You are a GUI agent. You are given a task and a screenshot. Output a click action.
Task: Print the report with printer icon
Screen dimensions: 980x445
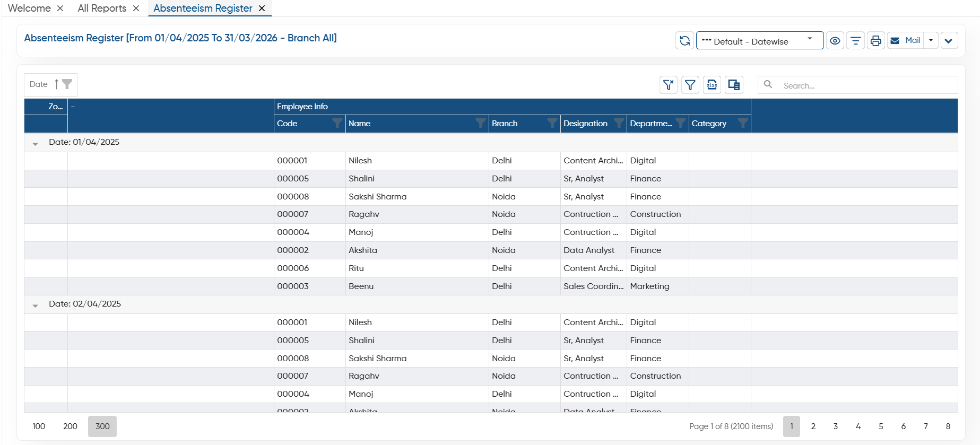click(x=875, y=41)
